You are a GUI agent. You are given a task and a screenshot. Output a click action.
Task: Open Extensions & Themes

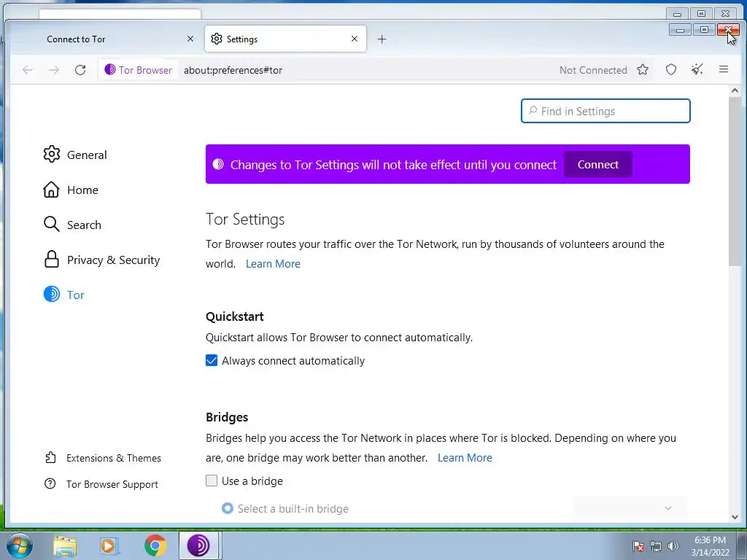pos(103,458)
